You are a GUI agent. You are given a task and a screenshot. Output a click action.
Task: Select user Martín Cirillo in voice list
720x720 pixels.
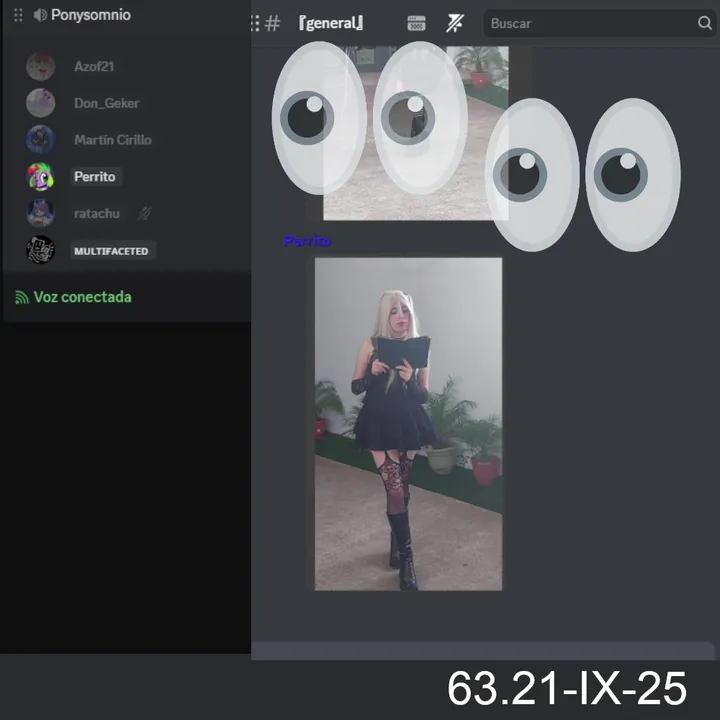[x=112, y=140]
